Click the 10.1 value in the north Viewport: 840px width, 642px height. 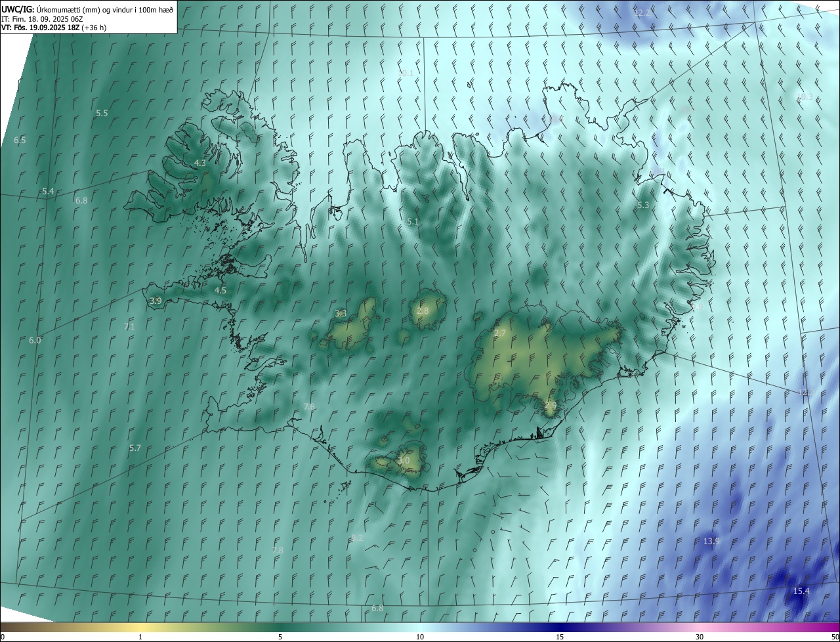point(406,74)
